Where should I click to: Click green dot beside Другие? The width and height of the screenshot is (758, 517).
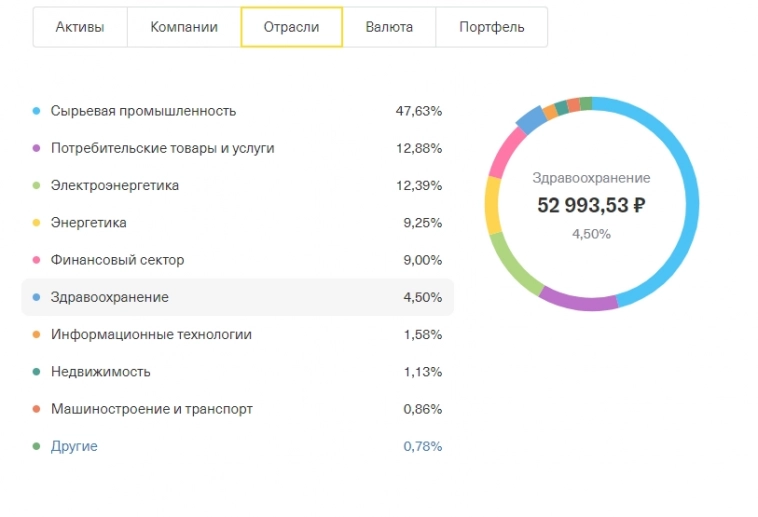36,446
